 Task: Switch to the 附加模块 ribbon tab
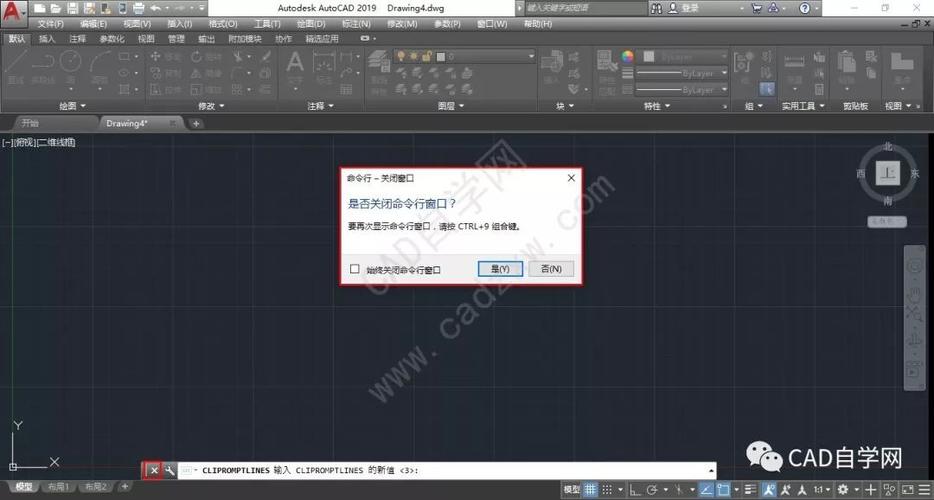coord(245,39)
